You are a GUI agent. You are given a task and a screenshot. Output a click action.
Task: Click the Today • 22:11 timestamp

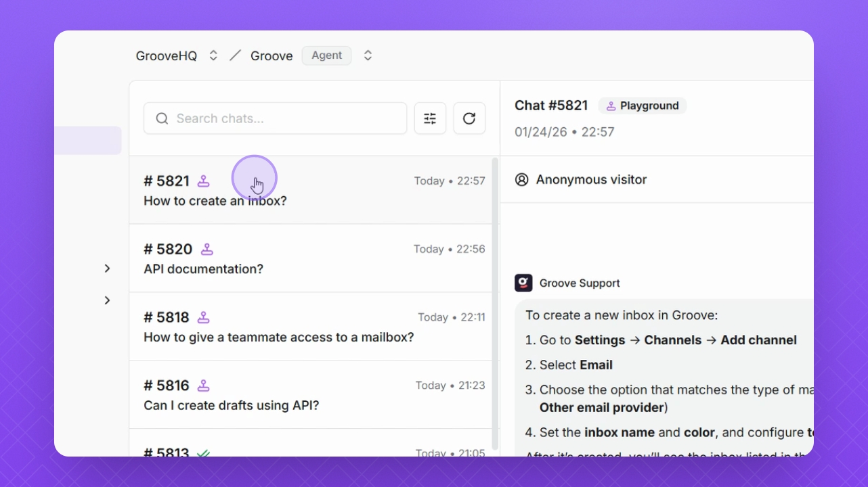point(452,317)
